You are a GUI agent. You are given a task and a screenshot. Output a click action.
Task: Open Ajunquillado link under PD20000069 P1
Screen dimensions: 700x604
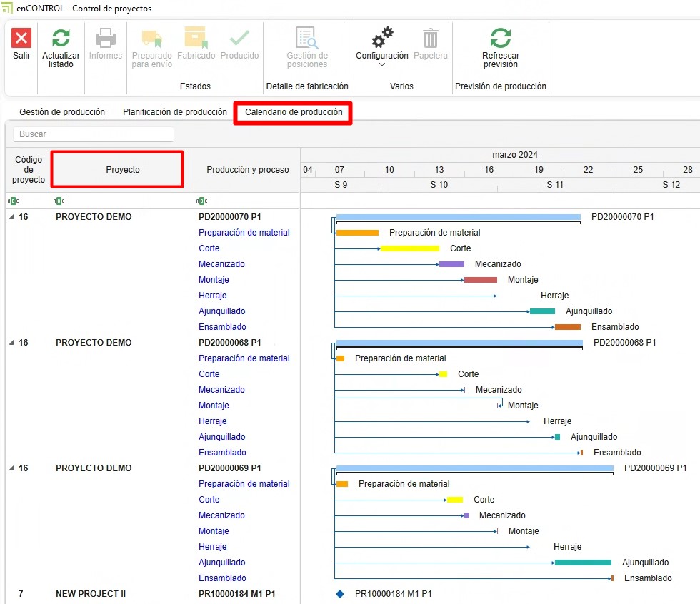222,563
